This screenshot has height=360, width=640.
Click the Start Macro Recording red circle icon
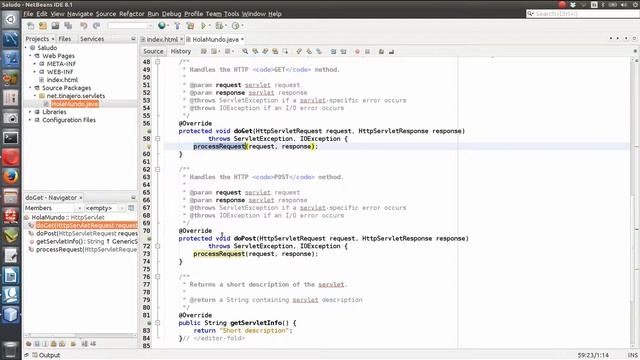tap(357, 51)
